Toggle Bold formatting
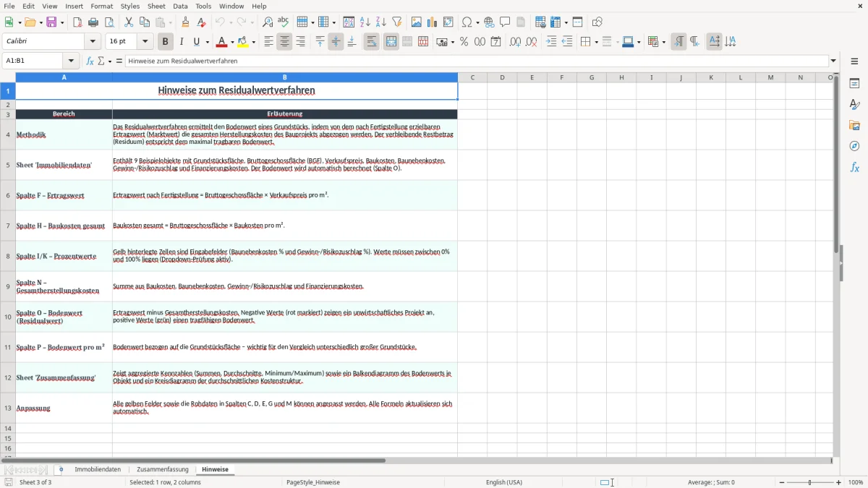The width and height of the screenshot is (868, 488). tap(166, 42)
